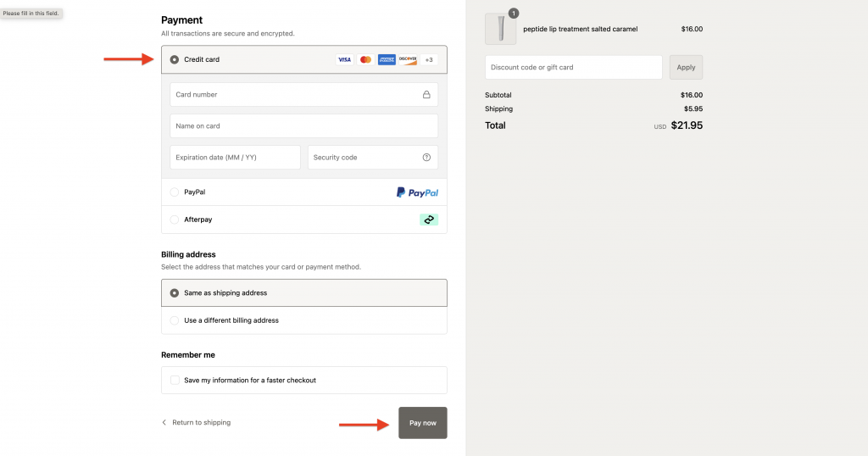Select the Credit card radio button
Image resolution: width=868 pixels, height=456 pixels.
pyautogui.click(x=175, y=60)
